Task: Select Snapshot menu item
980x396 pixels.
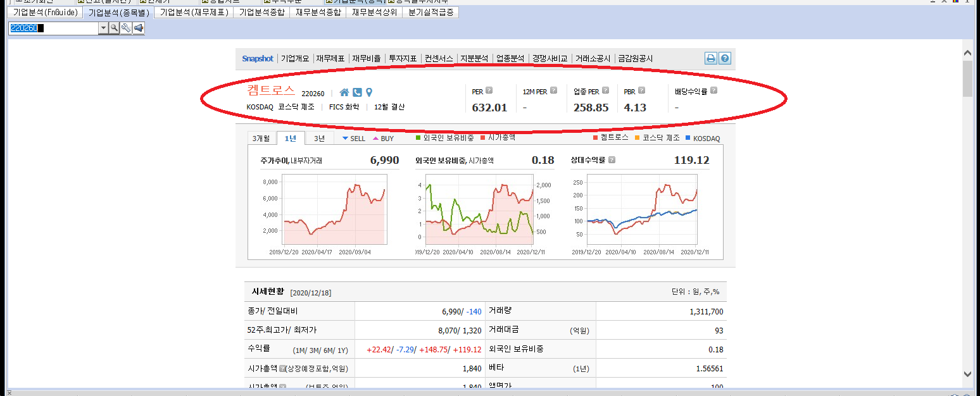Action: (x=258, y=58)
